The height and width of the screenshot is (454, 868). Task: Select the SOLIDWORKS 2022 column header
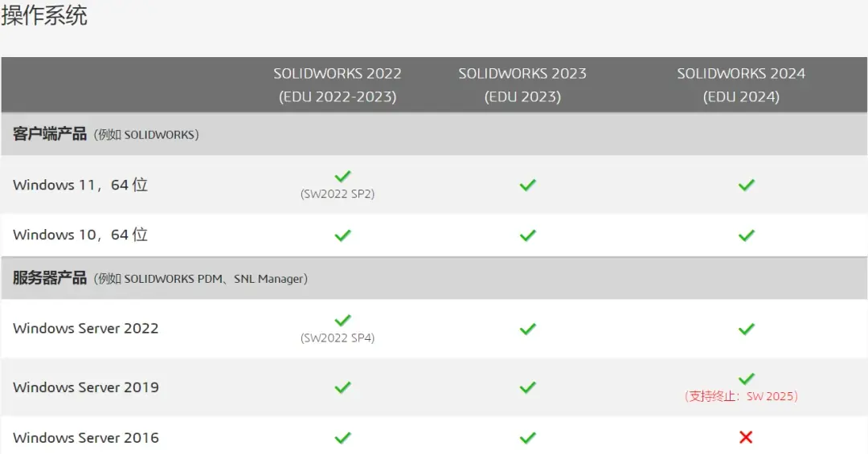coord(337,84)
